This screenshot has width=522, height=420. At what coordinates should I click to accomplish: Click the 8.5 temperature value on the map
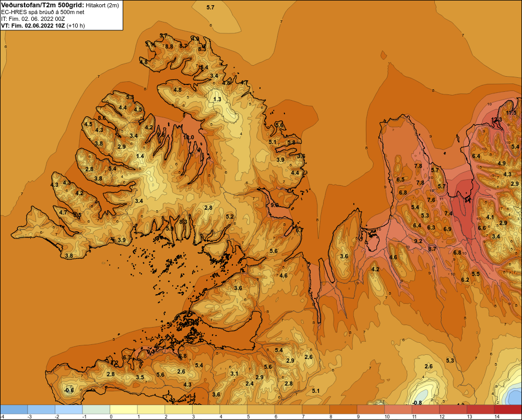77,215
